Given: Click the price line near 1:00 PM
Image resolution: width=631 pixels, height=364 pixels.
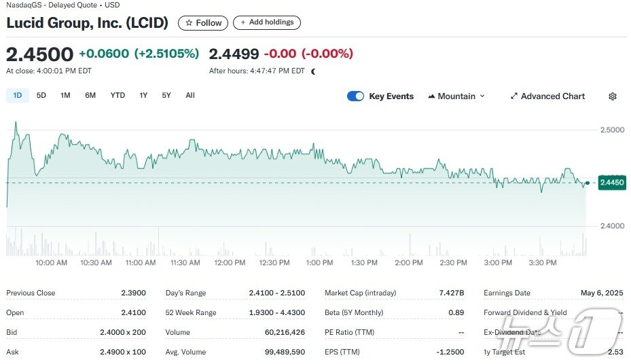Looking at the screenshot, I should tap(319, 154).
